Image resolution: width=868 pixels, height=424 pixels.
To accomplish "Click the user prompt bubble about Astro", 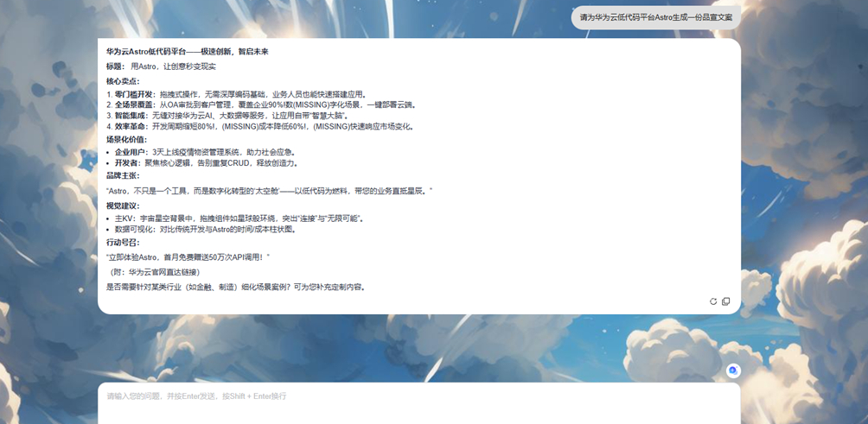I will point(655,17).
